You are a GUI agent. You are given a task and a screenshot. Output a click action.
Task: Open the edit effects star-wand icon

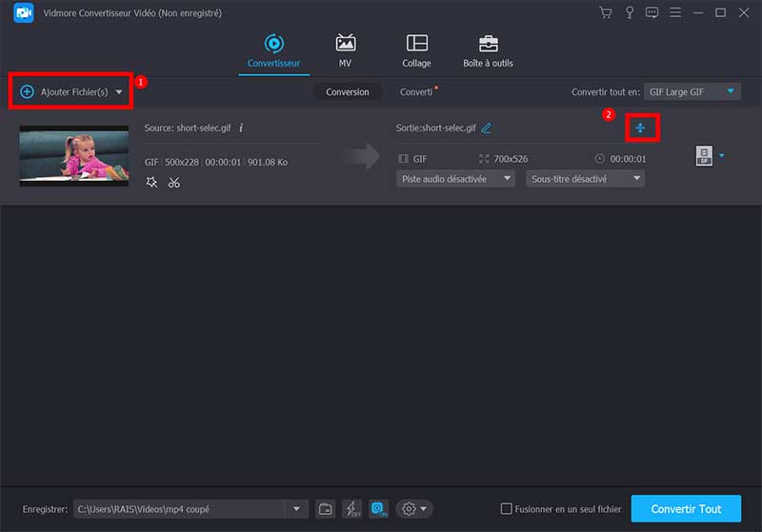pos(151,183)
